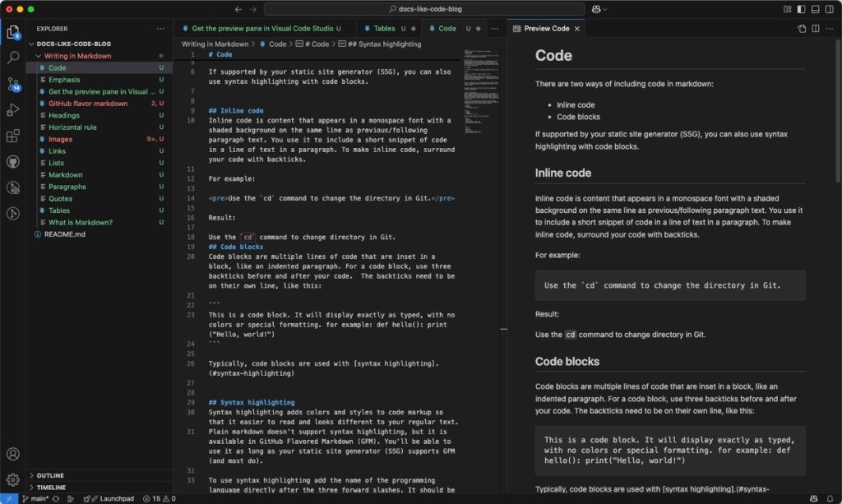The image size is (842, 504).
Task: Click the '## Inline code' heading in editor
Action: [x=236, y=110]
